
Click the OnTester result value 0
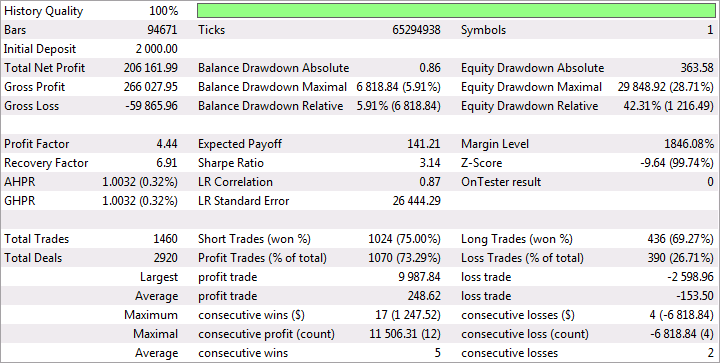(x=711, y=182)
